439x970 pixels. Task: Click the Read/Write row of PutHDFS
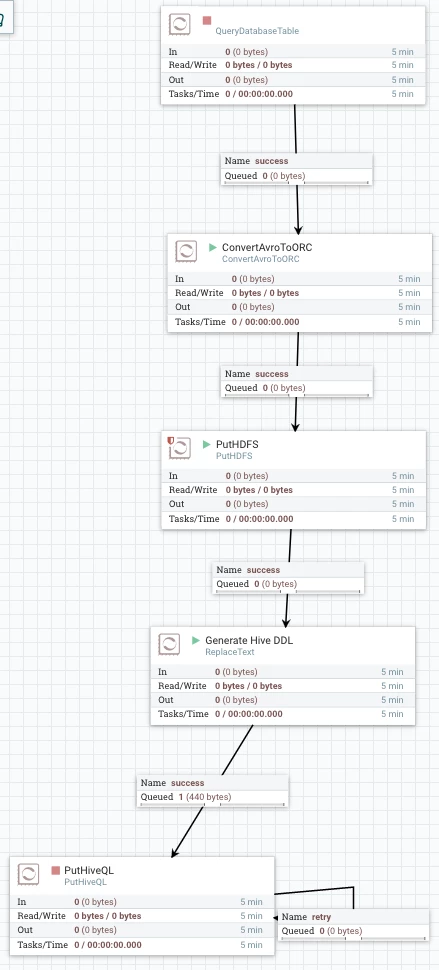click(294, 489)
